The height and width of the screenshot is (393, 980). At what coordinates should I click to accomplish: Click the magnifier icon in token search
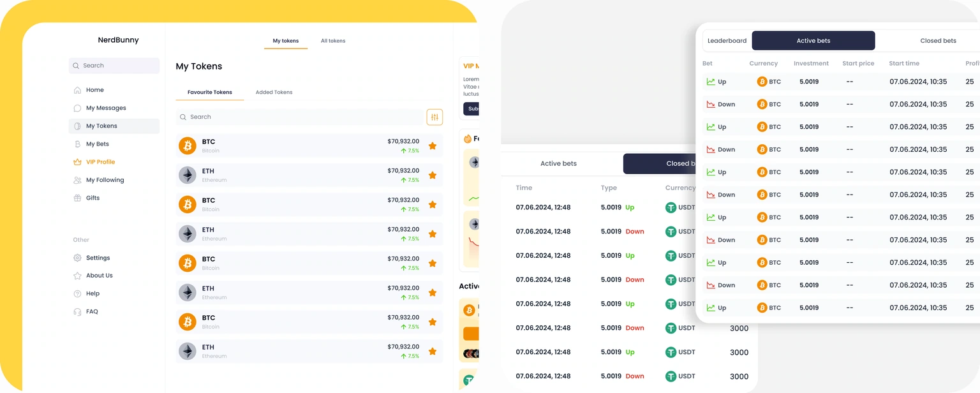(x=183, y=117)
